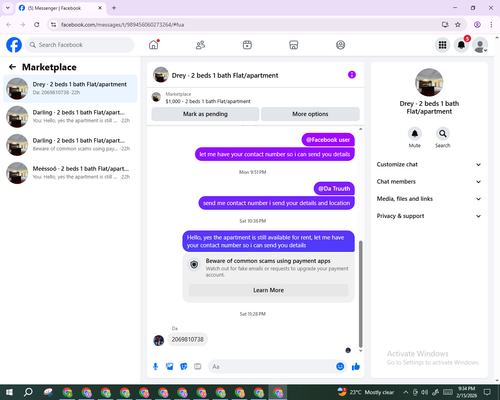This screenshot has height=400, width=500.
Task: Expand the Privacy & support section
Action: (429, 216)
